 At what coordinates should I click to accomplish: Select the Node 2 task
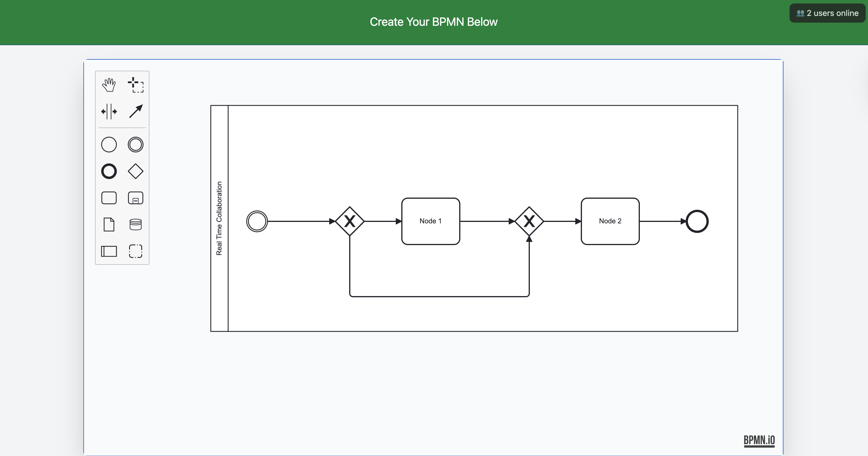pos(610,221)
